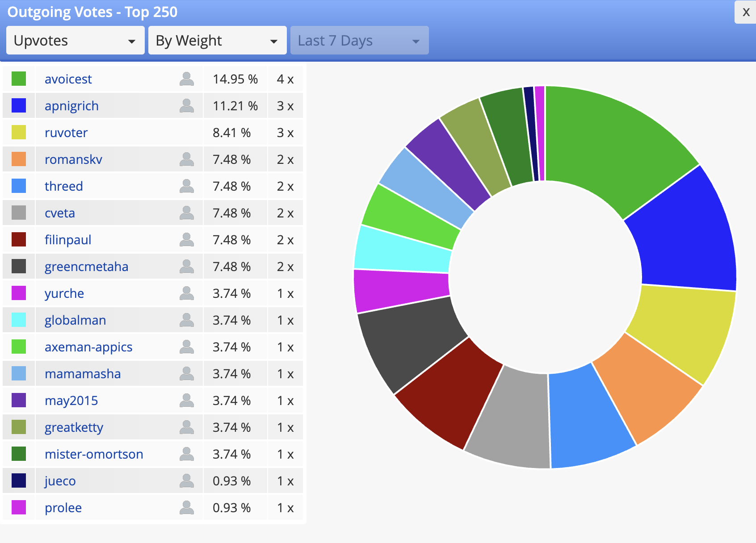
Task: Open the ruvoter account link
Action: [66, 133]
